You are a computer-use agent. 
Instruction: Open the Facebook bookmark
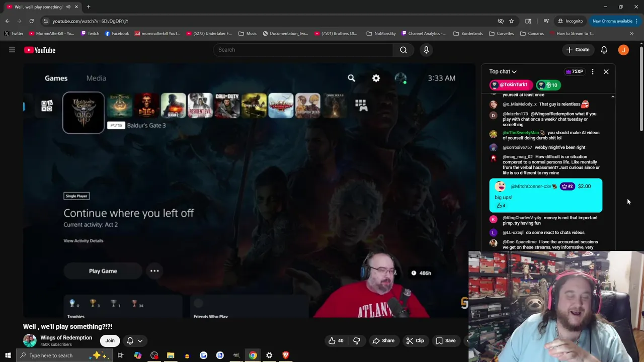117,33
